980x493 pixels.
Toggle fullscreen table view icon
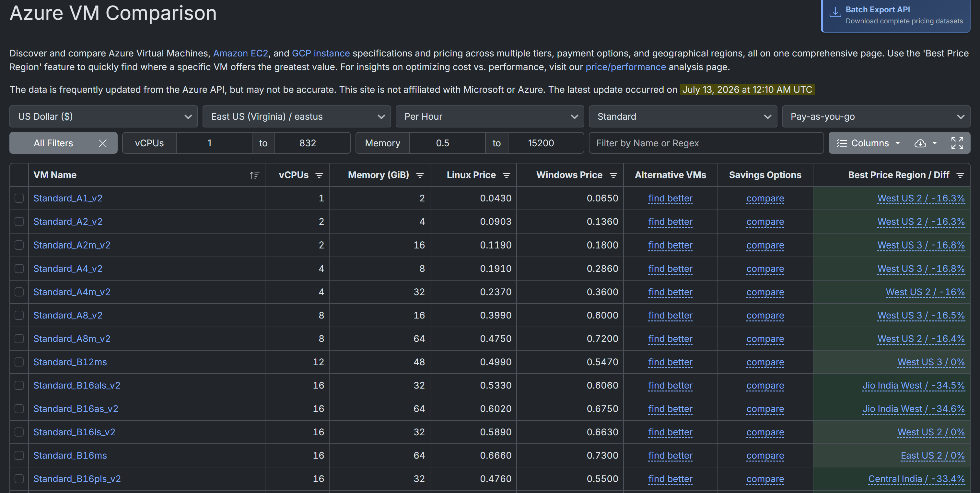point(957,143)
